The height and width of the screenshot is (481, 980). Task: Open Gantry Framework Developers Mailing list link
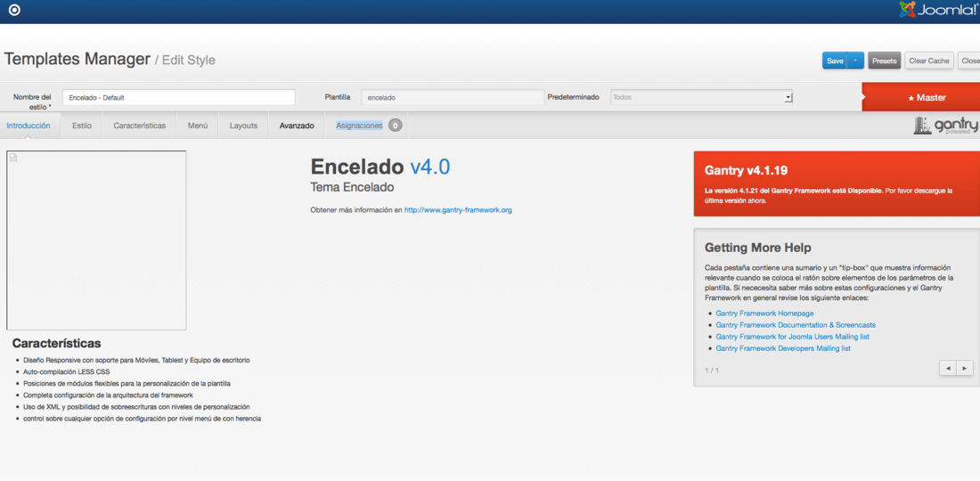coord(783,348)
